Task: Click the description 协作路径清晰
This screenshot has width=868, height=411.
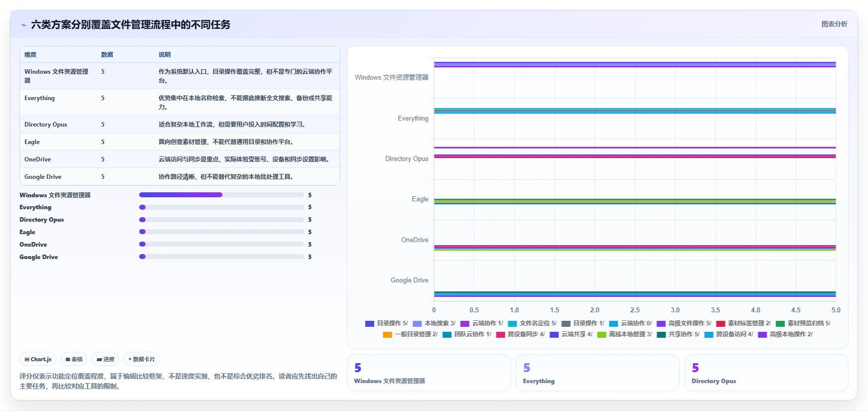Action: (226, 177)
